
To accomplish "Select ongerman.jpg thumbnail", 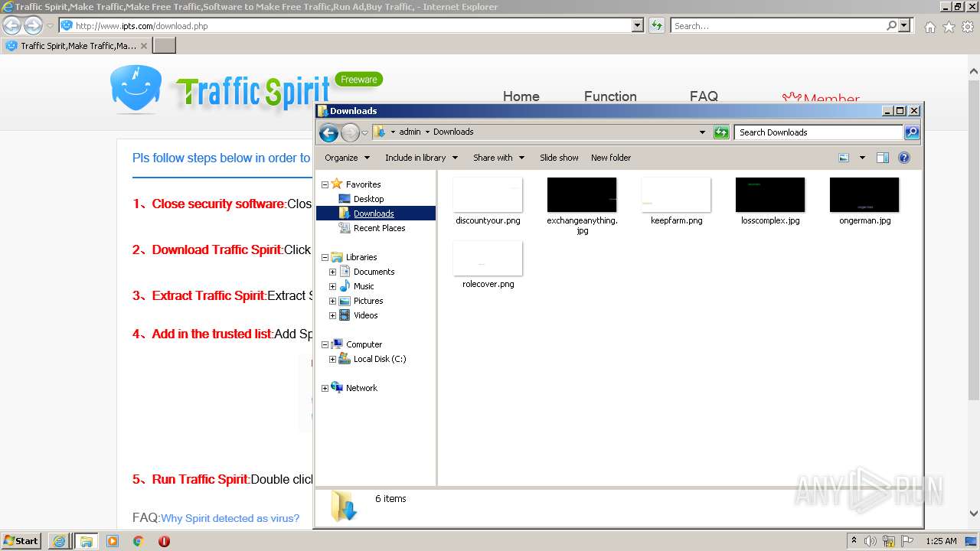I will point(864,195).
